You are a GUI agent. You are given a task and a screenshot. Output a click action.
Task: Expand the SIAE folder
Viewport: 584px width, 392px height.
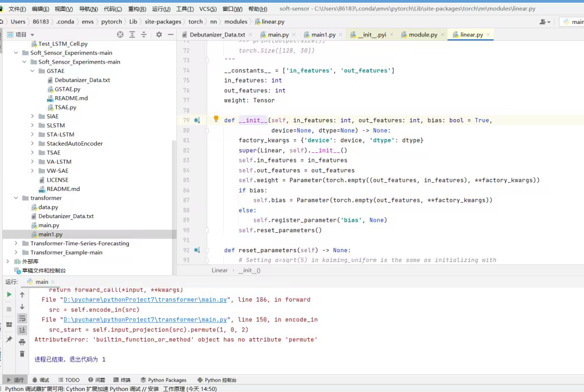pos(33,116)
